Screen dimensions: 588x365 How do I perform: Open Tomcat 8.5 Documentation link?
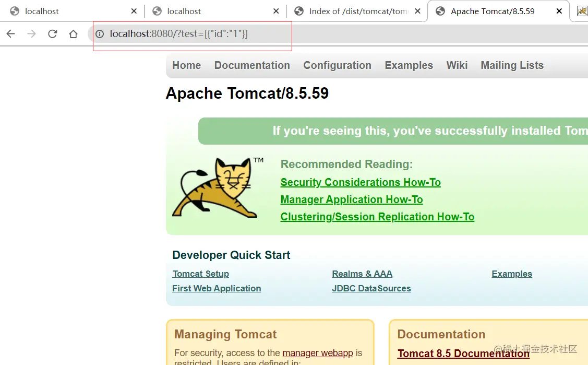click(x=463, y=354)
